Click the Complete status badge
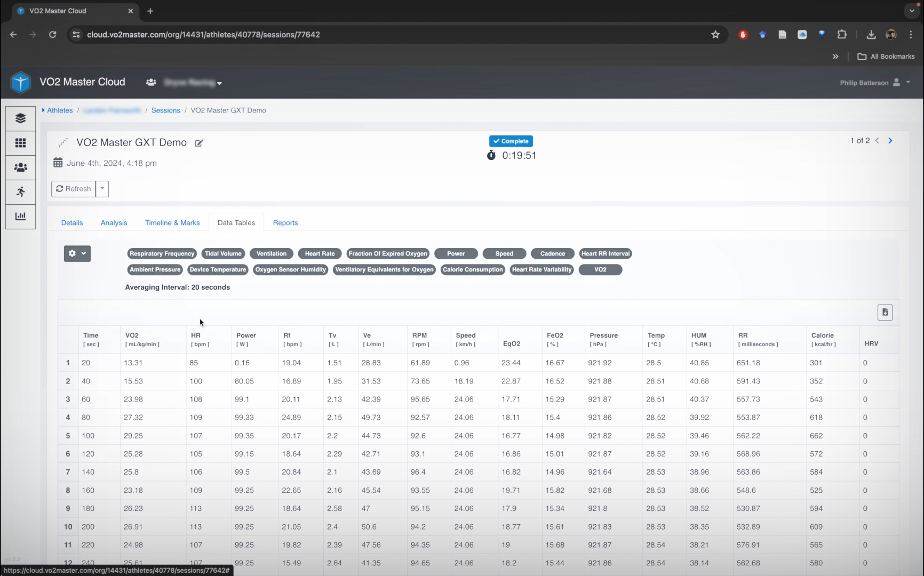This screenshot has height=576, width=924. click(x=511, y=141)
